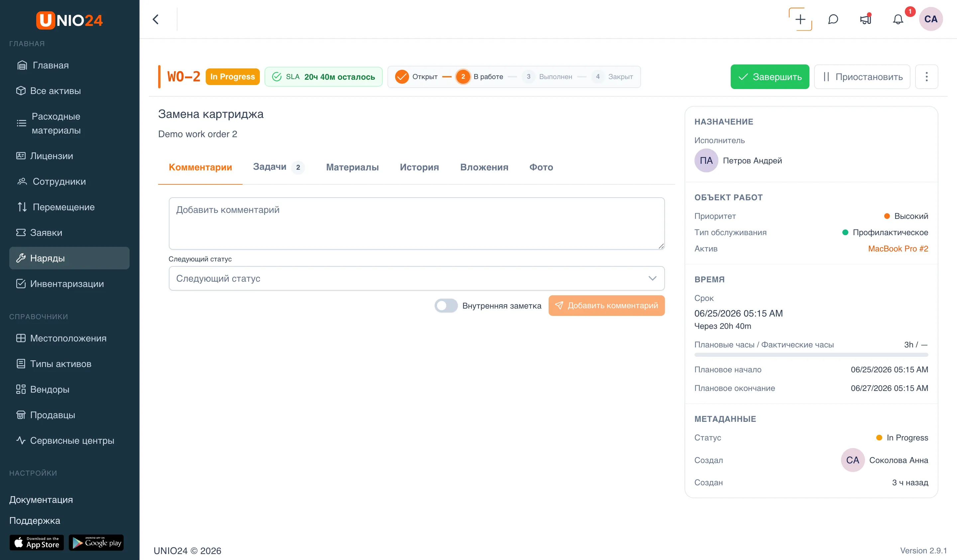Click the 3 ч назад created value
Screen dimensions: 957x560
pos(910,483)
